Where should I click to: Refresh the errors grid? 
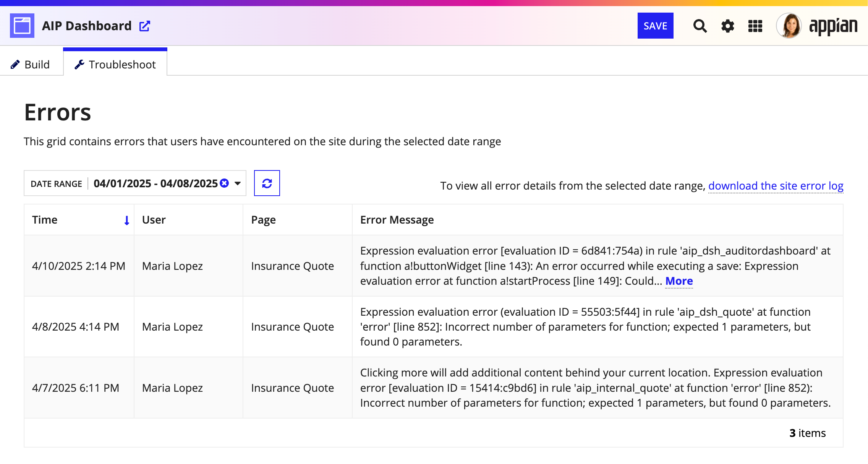pos(267,183)
